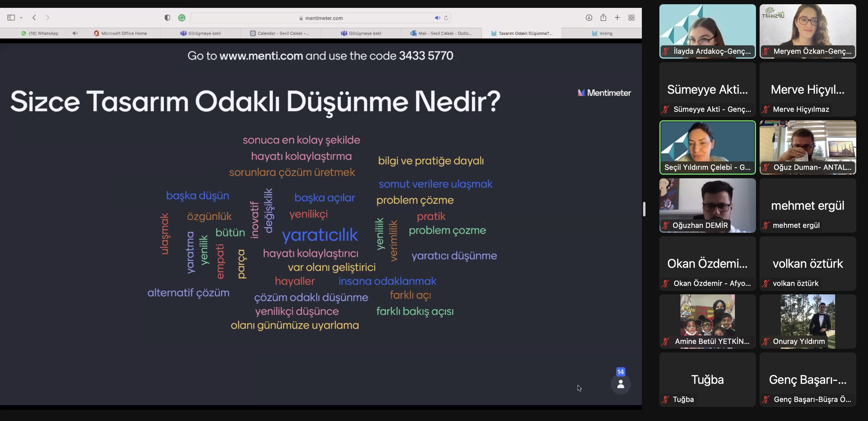
Task: Reload the mentimeter.com page
Action: tap(446, 18)
